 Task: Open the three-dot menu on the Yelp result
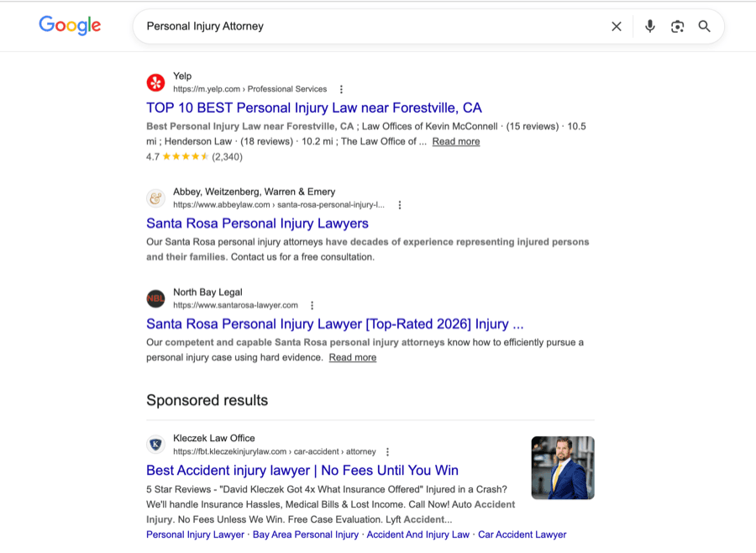pyautogui.click(x=341, y=88)
